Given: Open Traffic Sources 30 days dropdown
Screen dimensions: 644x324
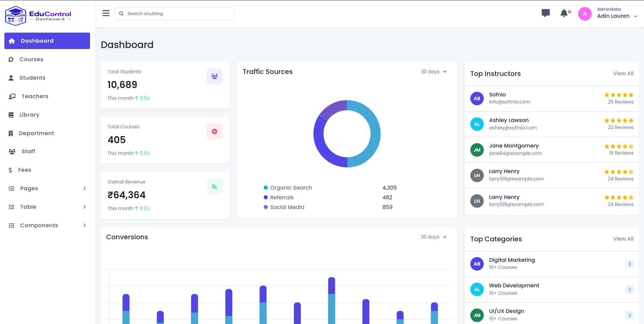Looking at the screenshot, I should click(434, 72).
